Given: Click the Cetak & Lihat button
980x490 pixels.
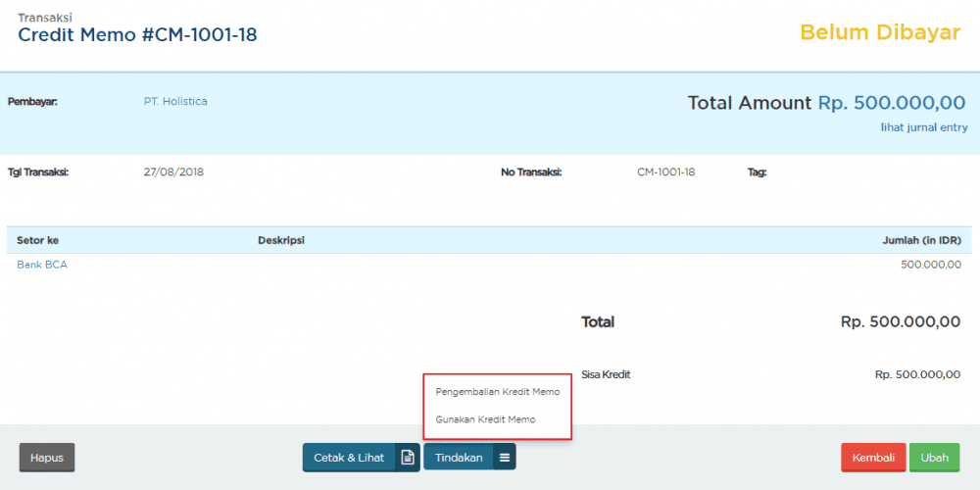Looking at the screenshot, I should pos(349,458).
